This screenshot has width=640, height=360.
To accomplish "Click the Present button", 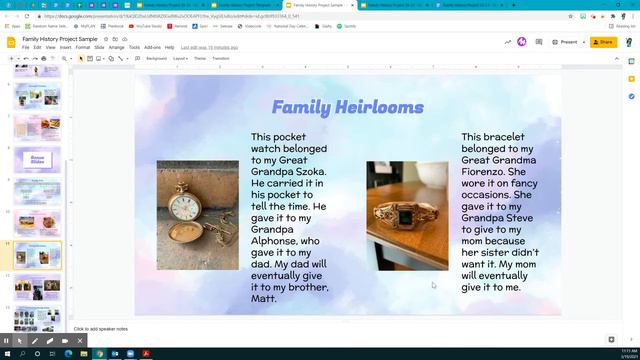I will [565, 42].
